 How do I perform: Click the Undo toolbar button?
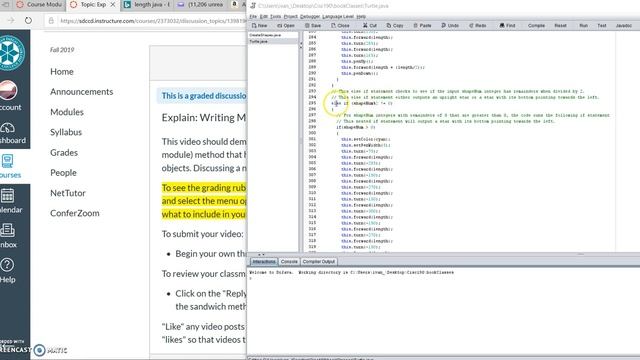(x=450, y=25)
